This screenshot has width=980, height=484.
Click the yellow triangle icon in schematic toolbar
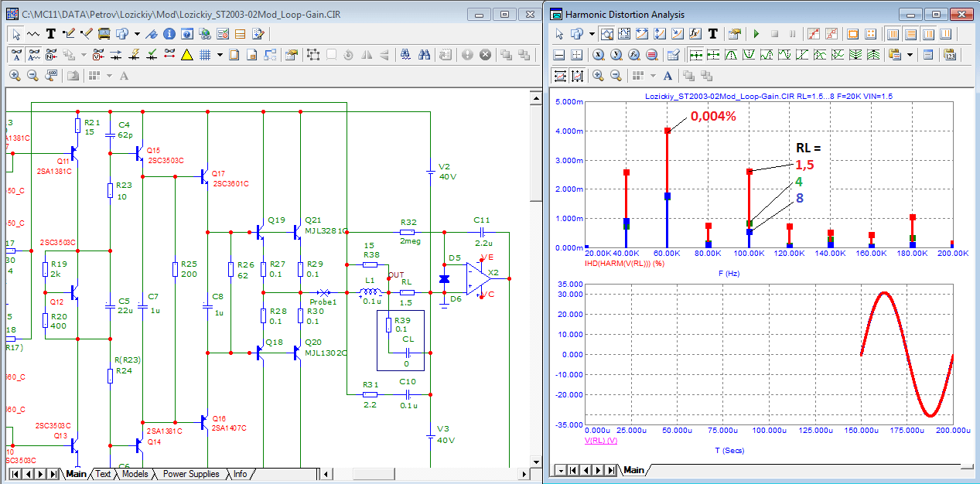pyautogui.click(x=186, y=54)
